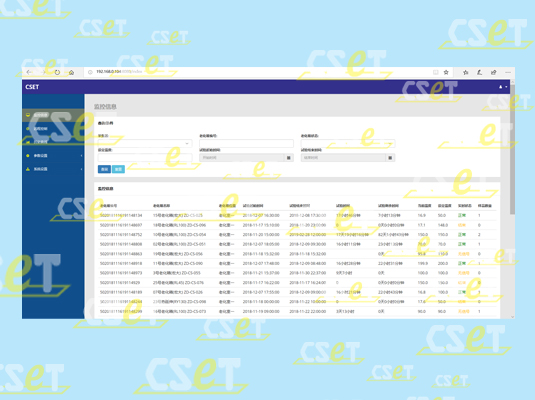Click the star icon inside the address bar
The image size is (535, 400).
coord(446,72)
